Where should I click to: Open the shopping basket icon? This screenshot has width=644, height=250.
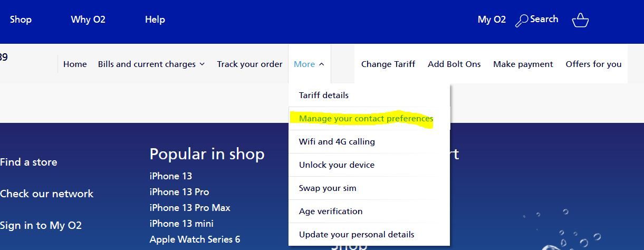[580, 21]
